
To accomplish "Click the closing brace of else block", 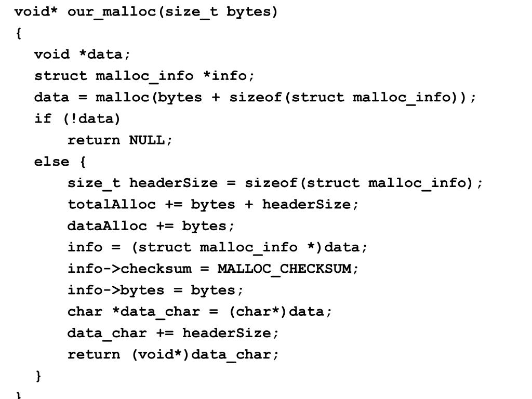I will [x=38, y=376].
